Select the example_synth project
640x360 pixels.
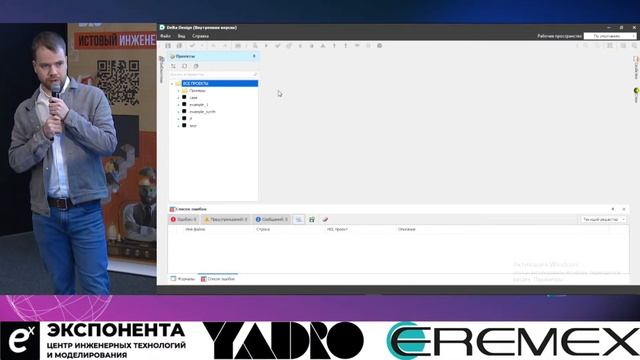click(x=202, y=111)
